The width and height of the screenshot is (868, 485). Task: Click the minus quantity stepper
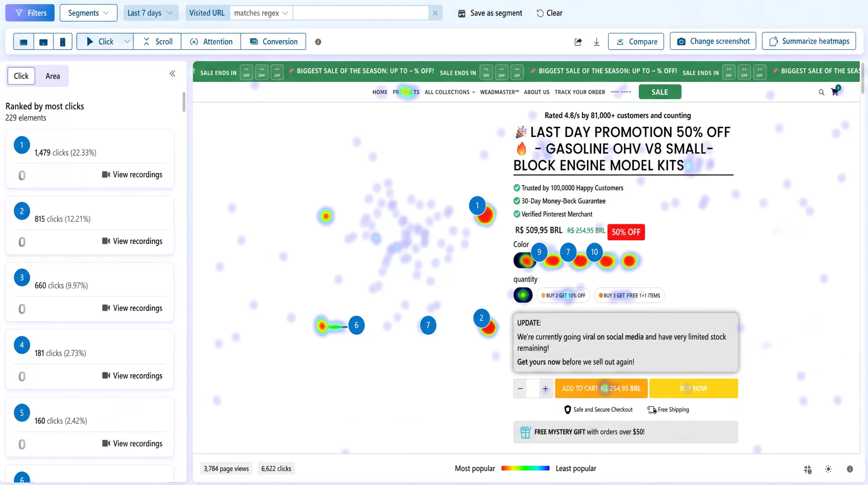pos(520,389)
